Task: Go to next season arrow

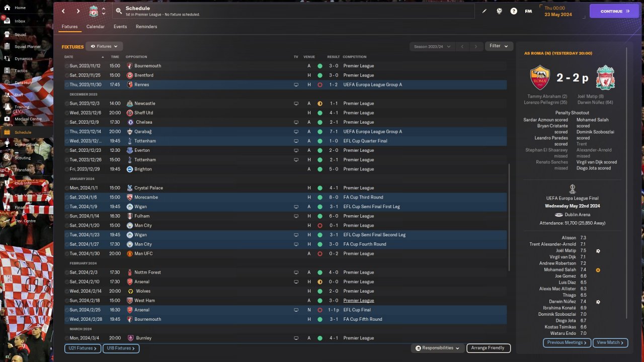Action: pos(476,46)
